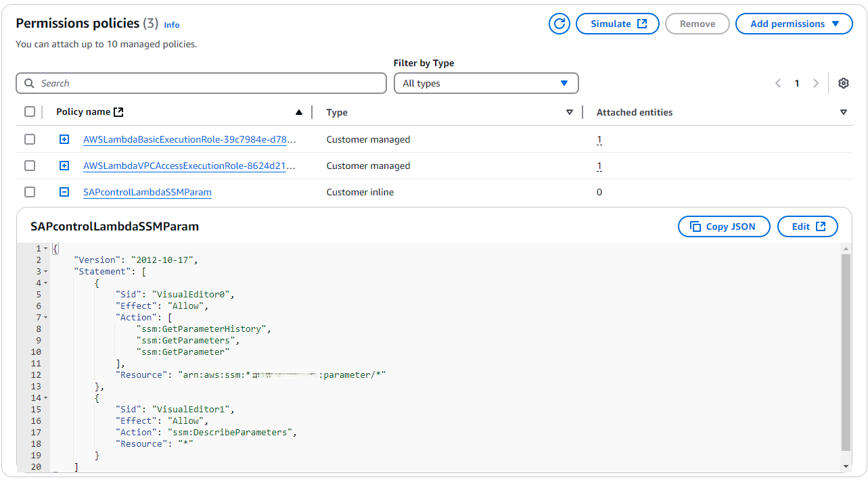Open the Add permissions dropdown
Image resolution: width=868 pixels, height=486 pixels.
794,24
